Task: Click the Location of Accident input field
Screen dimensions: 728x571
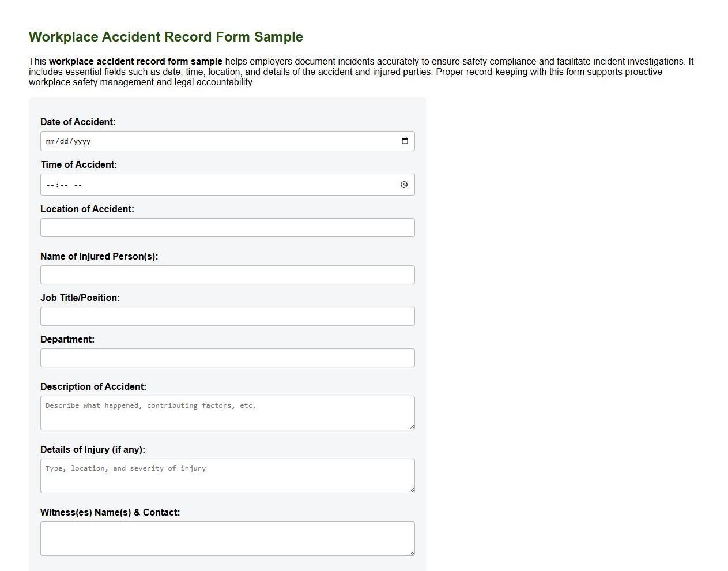Action: [227, 227]
